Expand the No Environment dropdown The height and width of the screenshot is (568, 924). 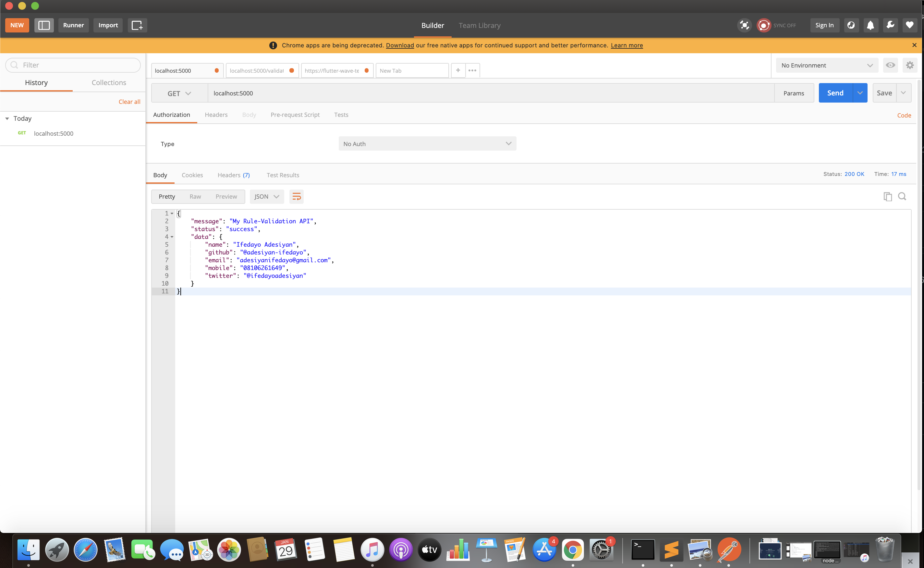(x=826, y=65)
